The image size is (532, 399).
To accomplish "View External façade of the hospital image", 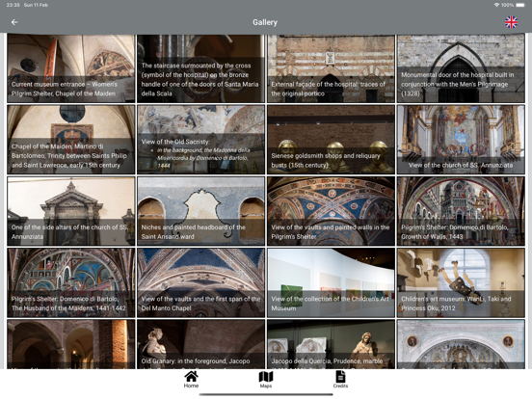I will coord(331,68).
